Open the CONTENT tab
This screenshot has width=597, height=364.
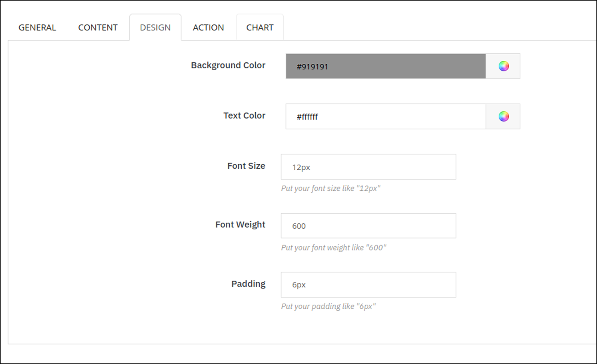[98, 27]
